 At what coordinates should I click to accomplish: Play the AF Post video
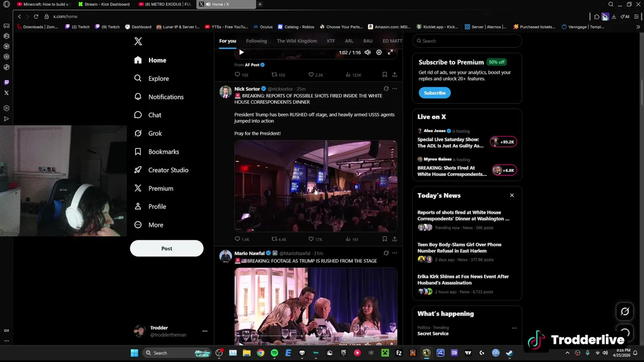(x=241, y=52)
